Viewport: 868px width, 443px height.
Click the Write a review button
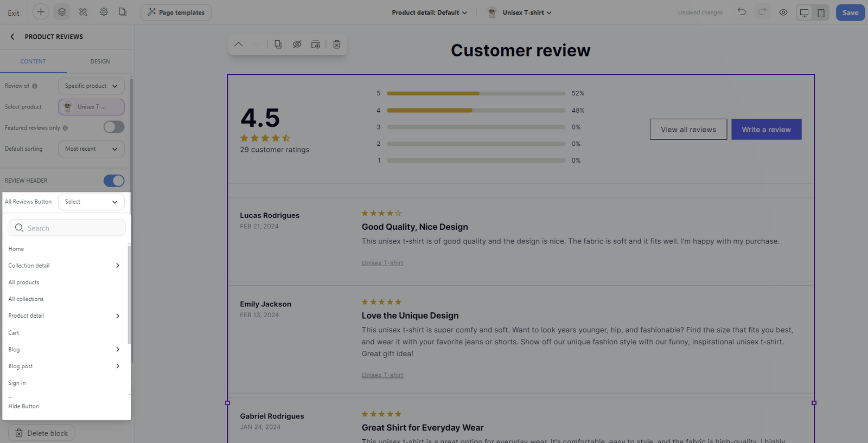(766, 129)
